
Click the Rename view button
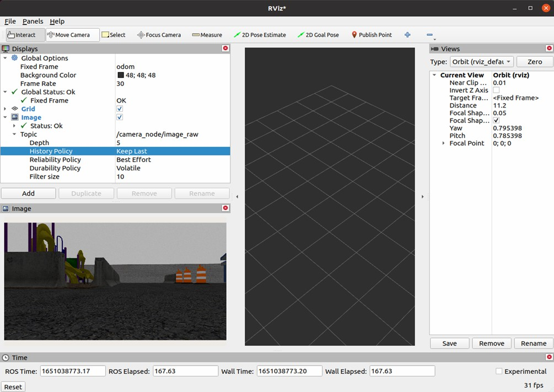(534, 343)
